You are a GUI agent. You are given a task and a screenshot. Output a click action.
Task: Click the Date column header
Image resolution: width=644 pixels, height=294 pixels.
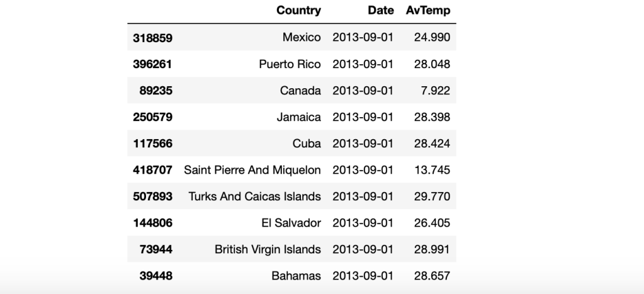coord(381,11)
